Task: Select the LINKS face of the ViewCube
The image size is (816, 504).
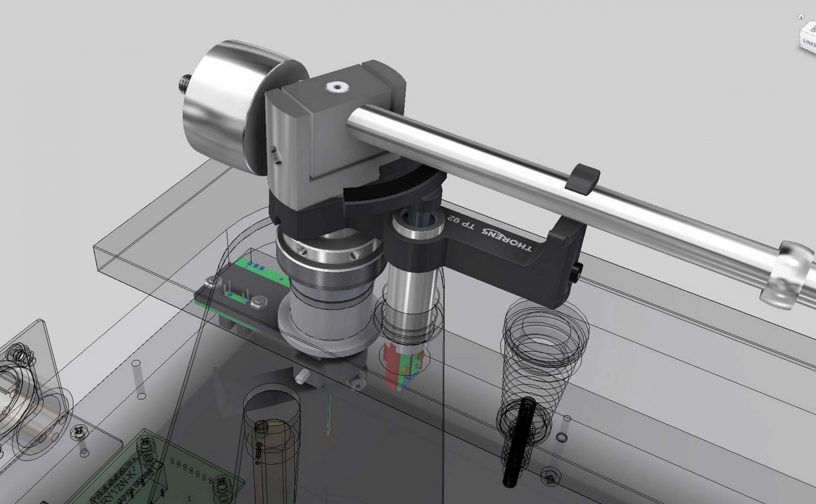Action: click(x=809, y=43)
